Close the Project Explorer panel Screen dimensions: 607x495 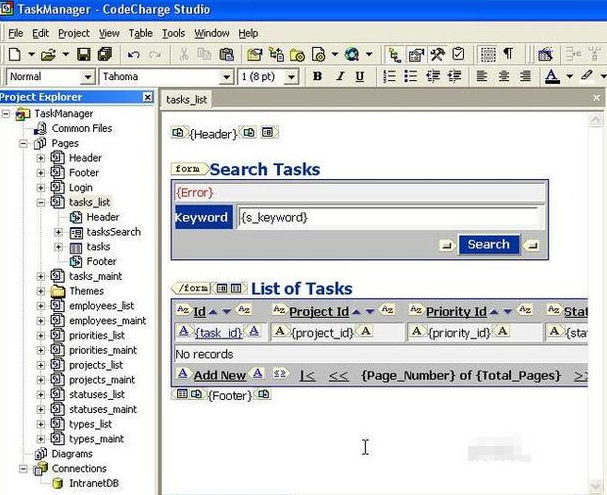[x=148, y=97]
